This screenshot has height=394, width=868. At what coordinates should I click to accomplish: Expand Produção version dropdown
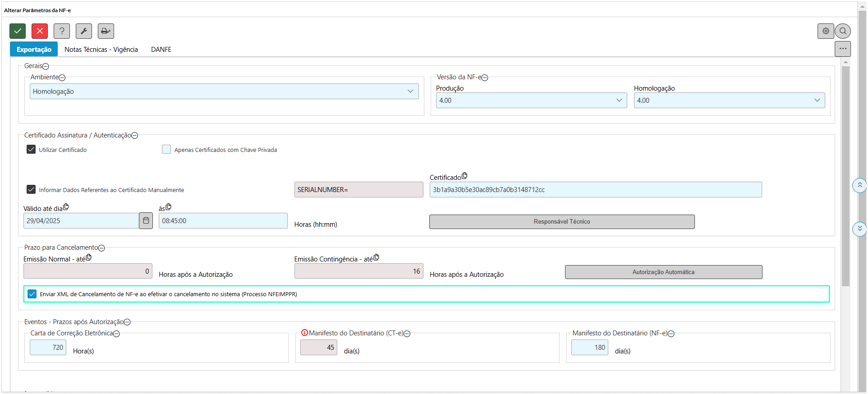(x=531, y=101)
